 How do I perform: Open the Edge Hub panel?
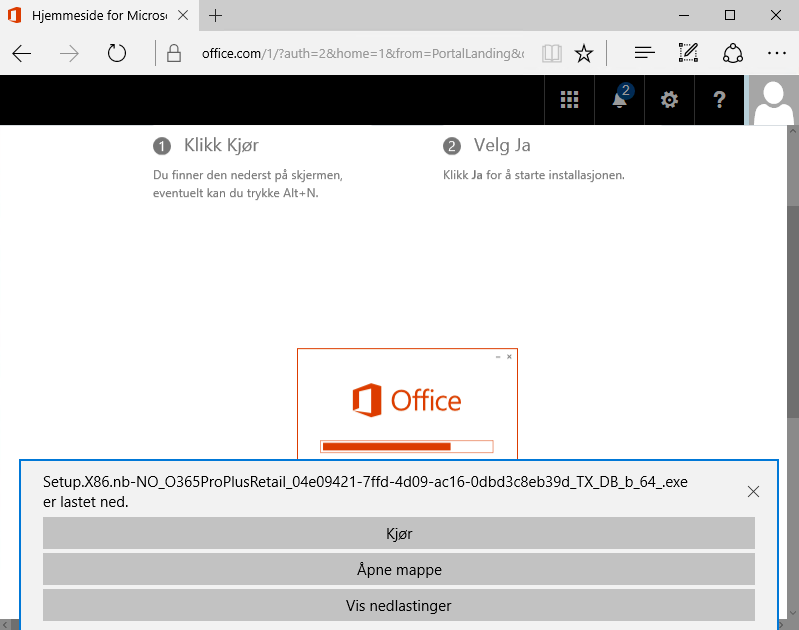(645, 52)
